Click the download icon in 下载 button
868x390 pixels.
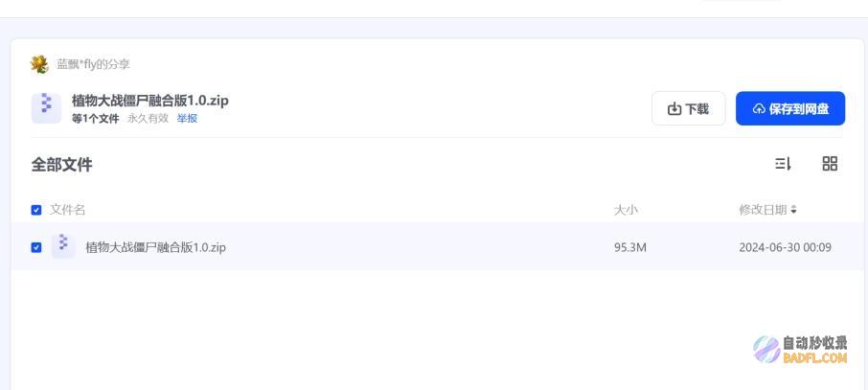click(x=674, y=109)
